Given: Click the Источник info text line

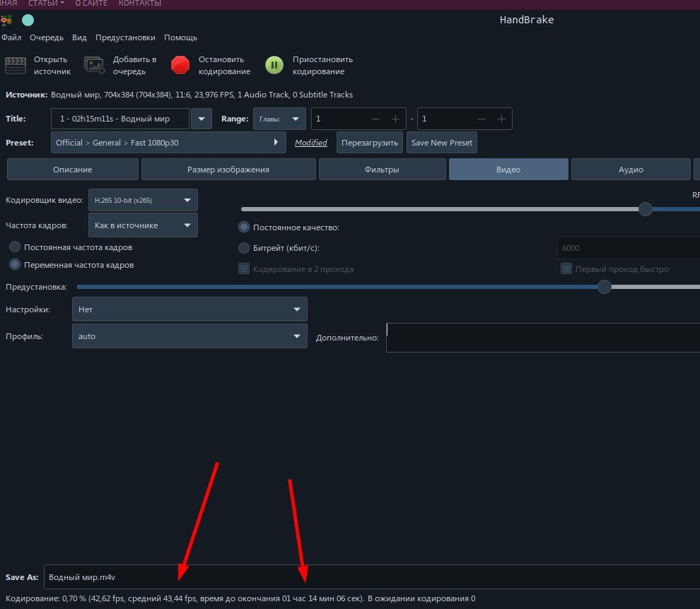Looking at the screenshot, I should click(x=179, y=95).
